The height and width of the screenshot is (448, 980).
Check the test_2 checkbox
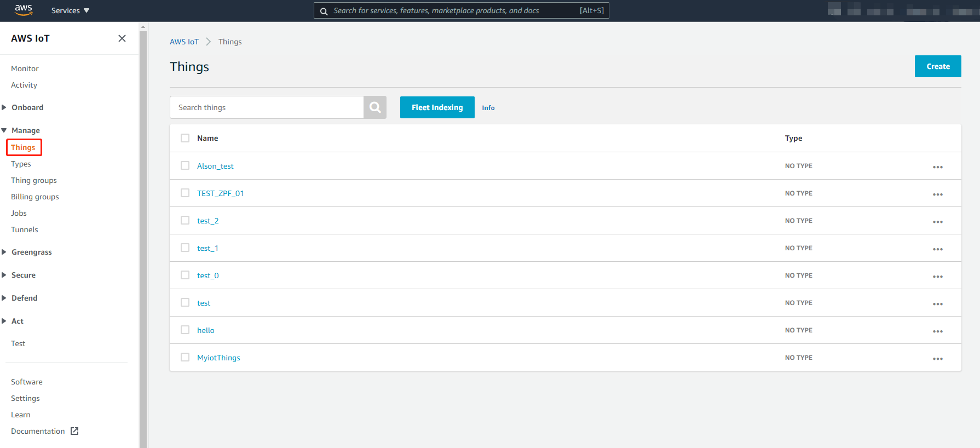185,220
